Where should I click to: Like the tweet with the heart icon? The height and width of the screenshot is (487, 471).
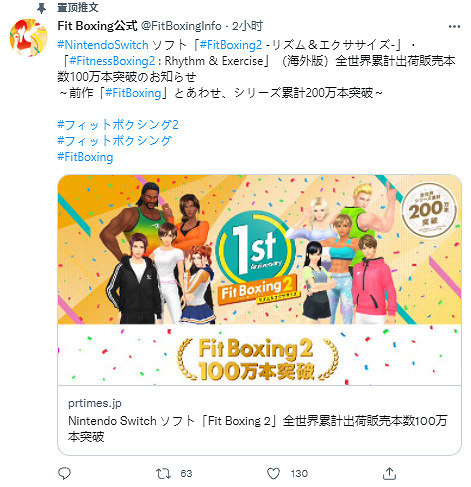point(273,473)
